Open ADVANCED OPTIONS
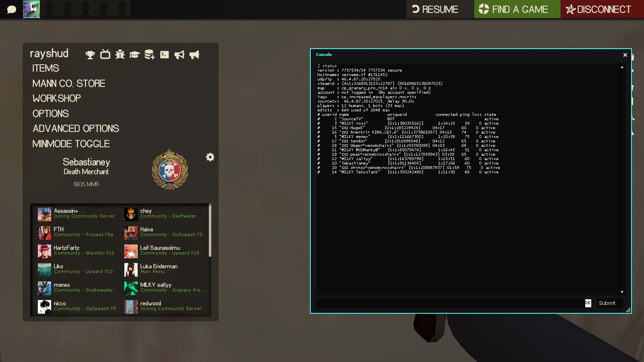 coord(76,129)
